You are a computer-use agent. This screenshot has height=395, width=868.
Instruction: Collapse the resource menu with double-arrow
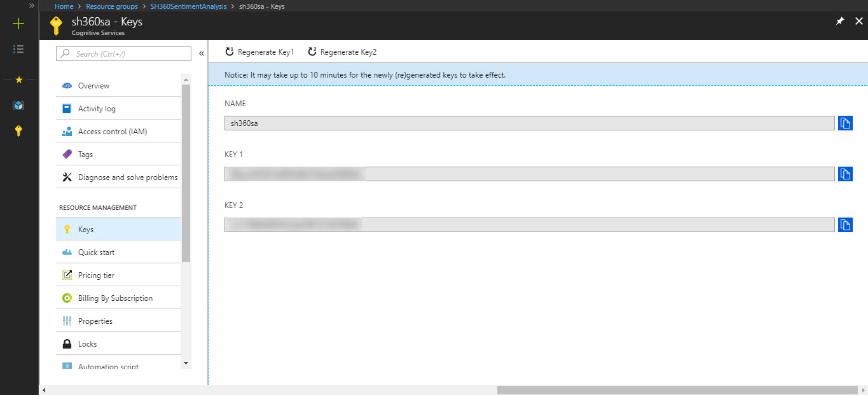[x=201, y=53]
